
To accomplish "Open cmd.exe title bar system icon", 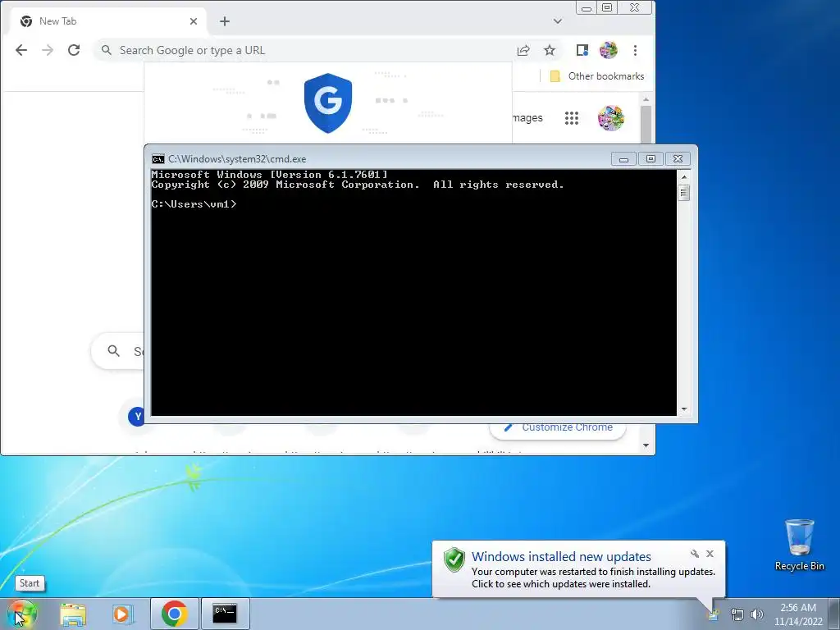I will click(158, 159).
